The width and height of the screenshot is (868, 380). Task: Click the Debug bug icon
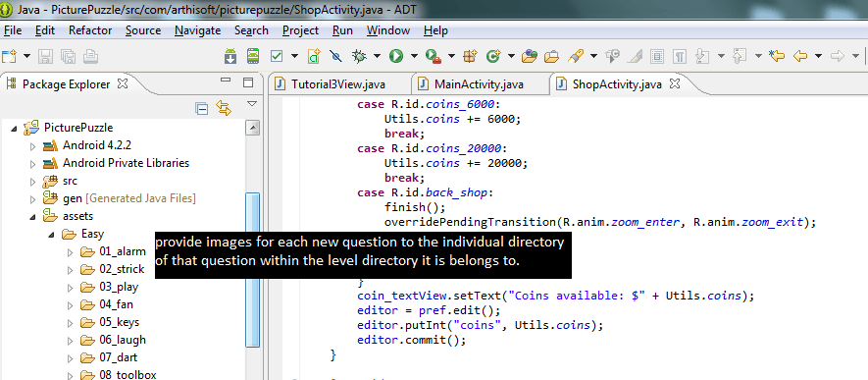pos(360,56)
